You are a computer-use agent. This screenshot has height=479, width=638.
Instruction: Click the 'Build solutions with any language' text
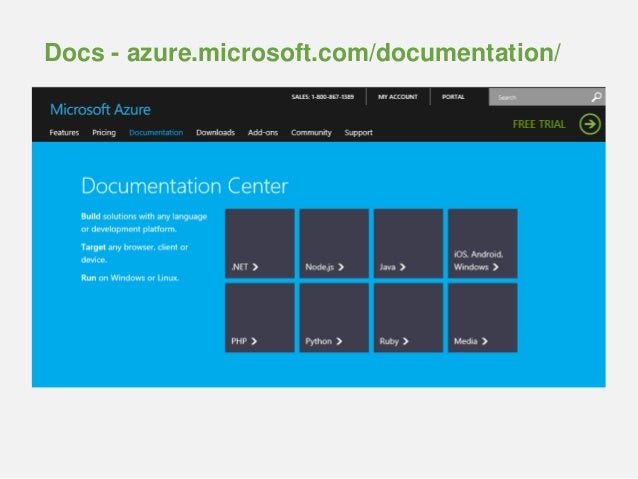tap(144, 217)
